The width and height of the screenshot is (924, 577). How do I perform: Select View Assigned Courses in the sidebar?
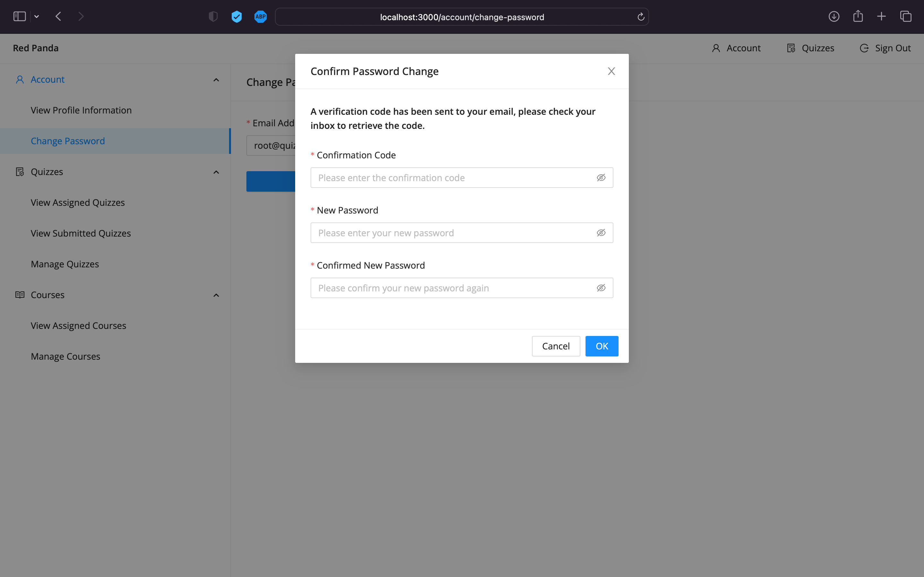78,325
